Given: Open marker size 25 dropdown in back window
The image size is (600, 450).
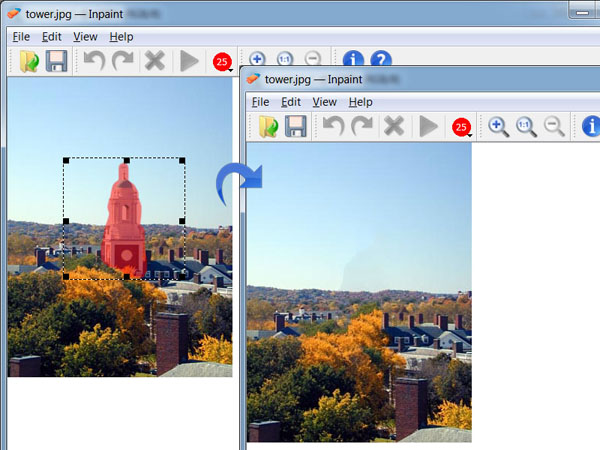Looking at the screenshot, I should [x=222, y=63].
